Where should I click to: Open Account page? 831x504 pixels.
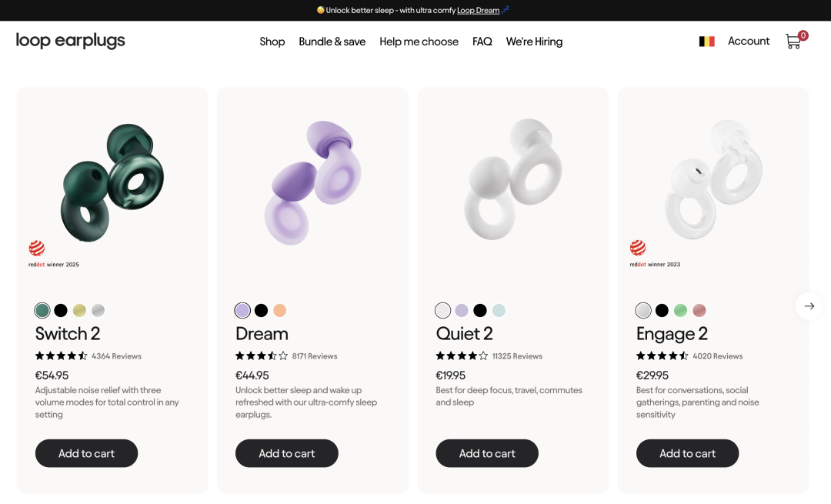pyautogui.click(x=749, y=42)
